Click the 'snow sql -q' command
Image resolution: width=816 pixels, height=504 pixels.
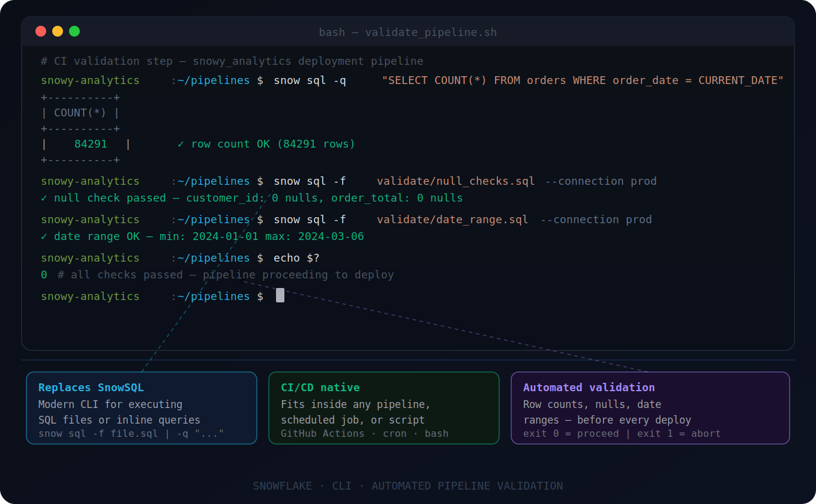[310, 80]
